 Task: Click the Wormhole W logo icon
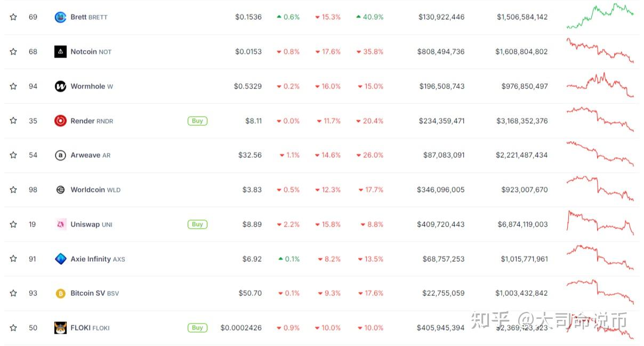pos(60,86)
